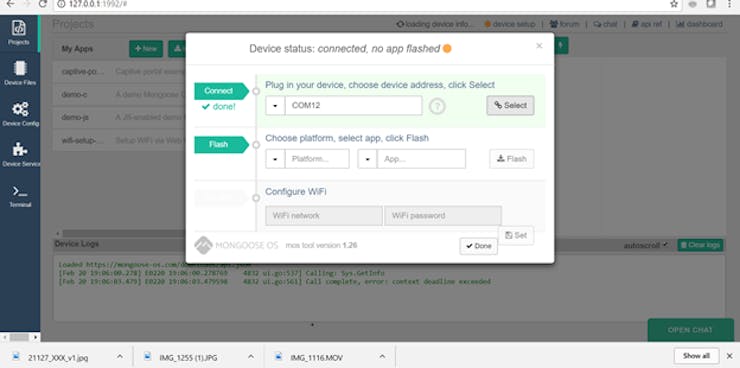Image resolution: width=740 pixels, height=368 pixels.
Task: Click the Open Chat button
Action: [690, 330]
